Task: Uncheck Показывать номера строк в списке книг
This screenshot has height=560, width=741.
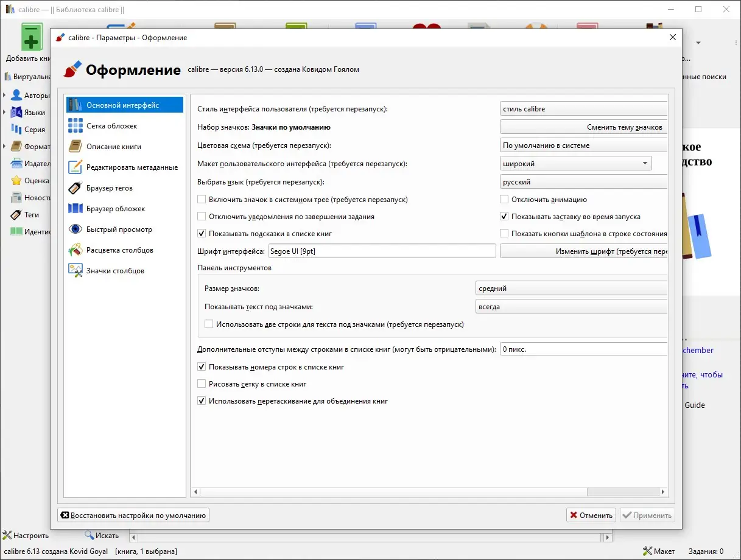Action: [202, 368]
